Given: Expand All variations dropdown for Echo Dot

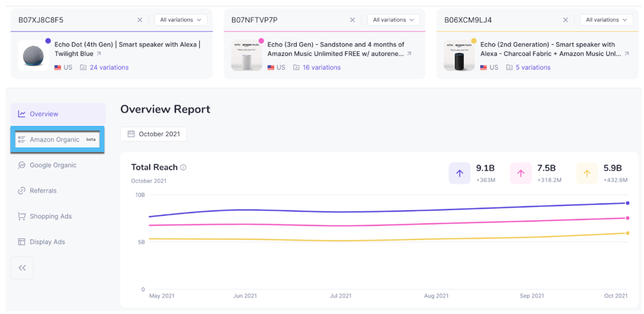Looking at the screenshot, I should click(181, 20).
